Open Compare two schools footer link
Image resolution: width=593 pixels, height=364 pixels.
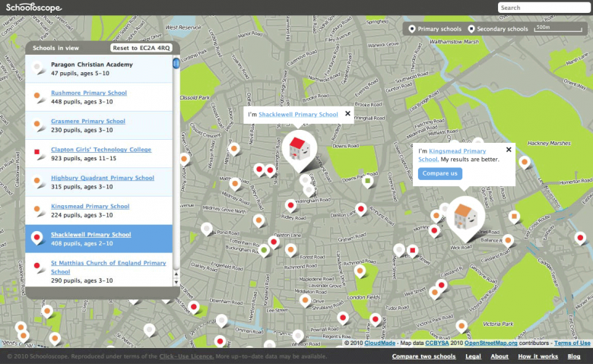coord(422,356)
